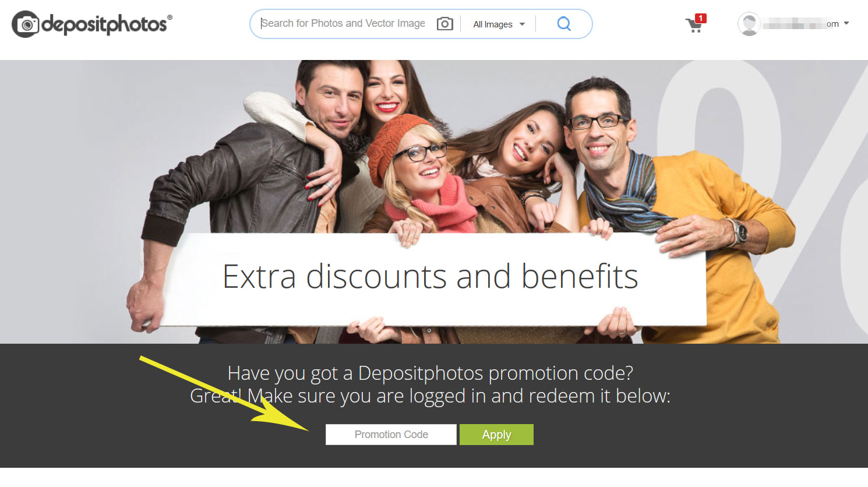Image resolution: width=868 pixels, height=487 pixels.
Task: Click the blue magnifying glass search icon
Action: point(564,24)
